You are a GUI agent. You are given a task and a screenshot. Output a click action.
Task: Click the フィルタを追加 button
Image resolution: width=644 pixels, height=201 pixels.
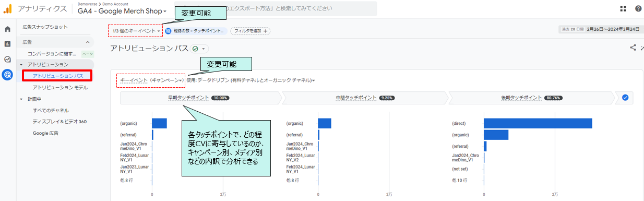pyautogui.click(x=251, y=31)
